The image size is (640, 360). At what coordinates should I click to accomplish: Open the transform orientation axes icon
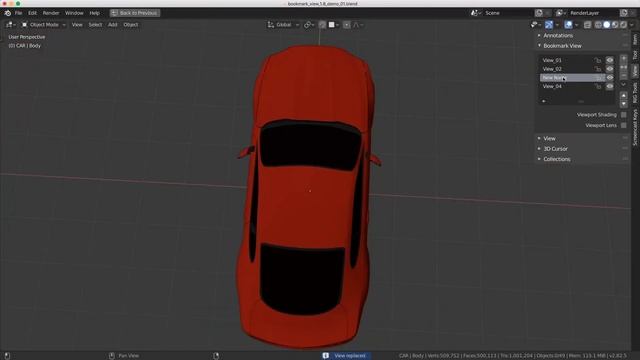[271, 25]
